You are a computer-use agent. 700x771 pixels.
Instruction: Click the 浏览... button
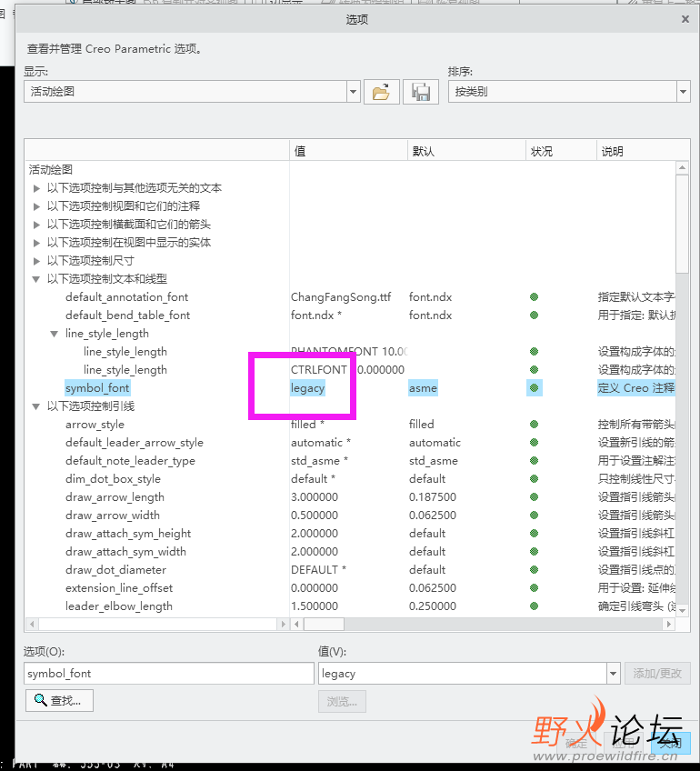click(x=342, y=702)
